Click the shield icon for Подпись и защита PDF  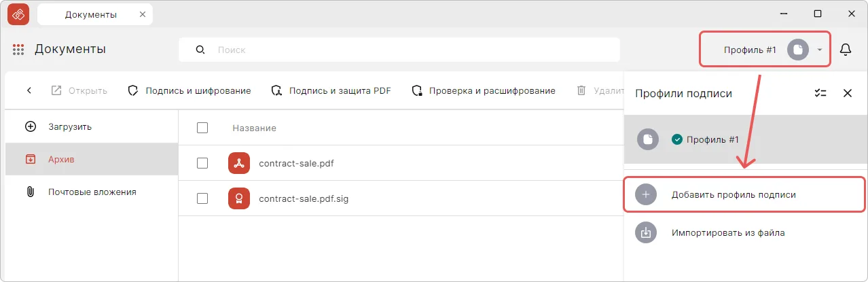(276, 90)
